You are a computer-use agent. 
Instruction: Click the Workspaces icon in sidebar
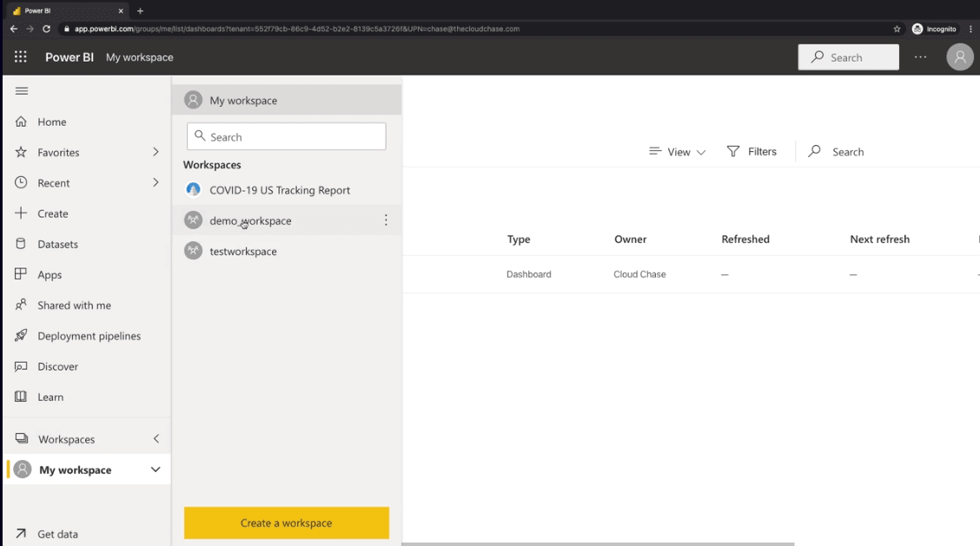[22, 438]
